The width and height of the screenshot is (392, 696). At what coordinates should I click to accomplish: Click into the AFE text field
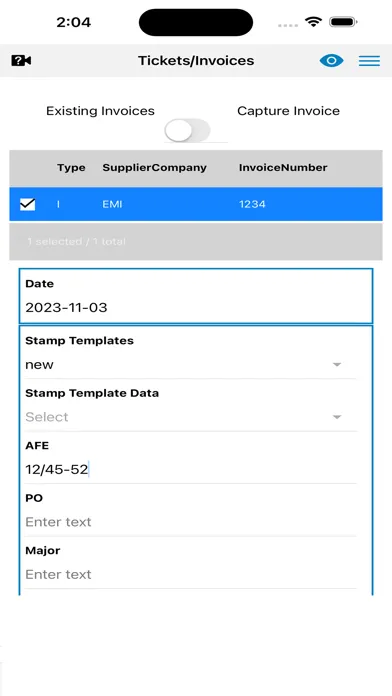pos(190,469)
